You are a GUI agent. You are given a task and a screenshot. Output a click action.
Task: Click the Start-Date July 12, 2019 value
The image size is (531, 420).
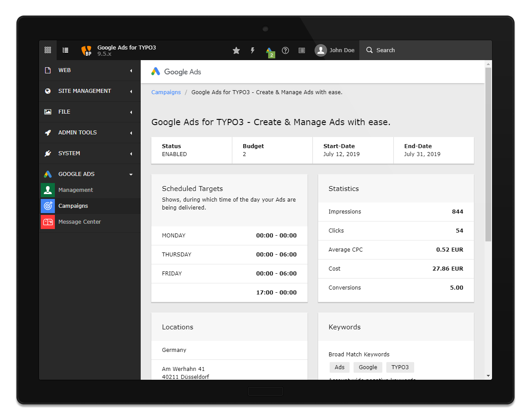click(x=342, y=154)
